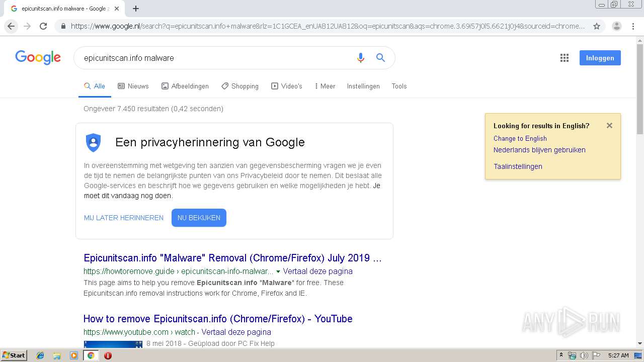Open the How to remove Epicunitscan.info YouTube result
Image resolution: width=644 pixels, height=362 pixels.
pyautogui.click(x=218, y=319)
